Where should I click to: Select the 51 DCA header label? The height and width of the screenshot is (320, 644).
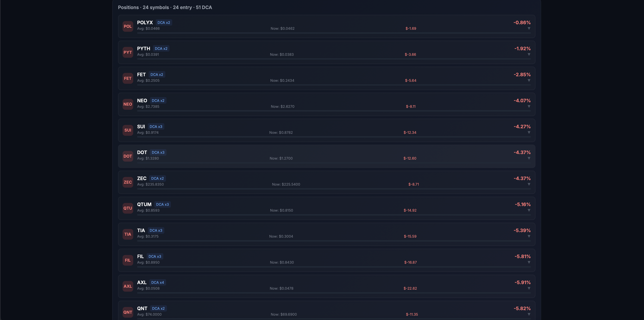point(204,7)
